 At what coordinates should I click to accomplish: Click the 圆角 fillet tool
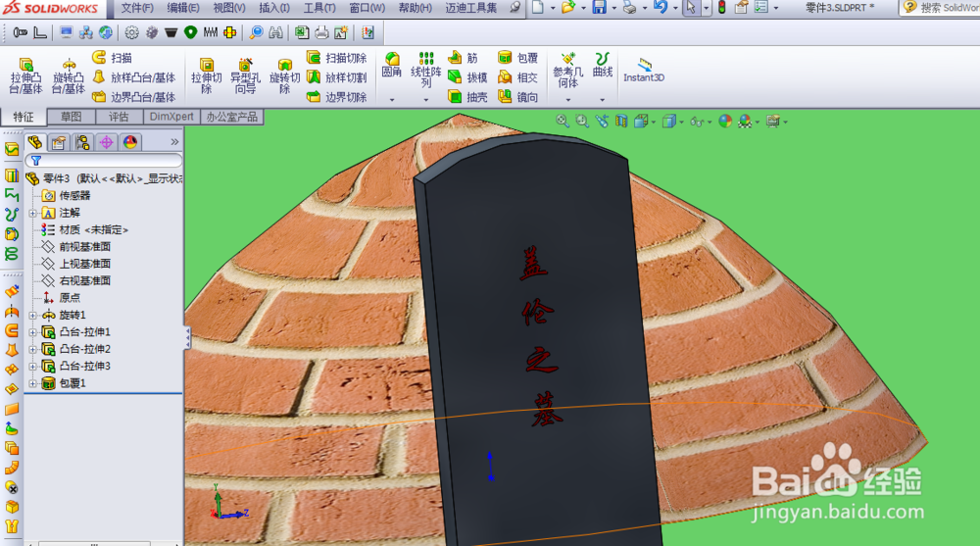point(392,65)
